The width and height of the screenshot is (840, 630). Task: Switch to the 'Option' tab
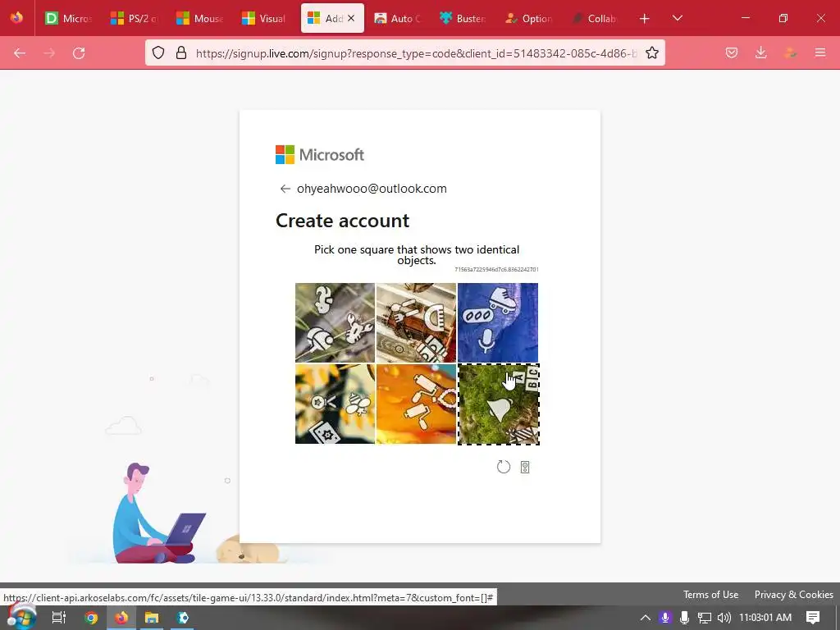[x=529, y=18]
